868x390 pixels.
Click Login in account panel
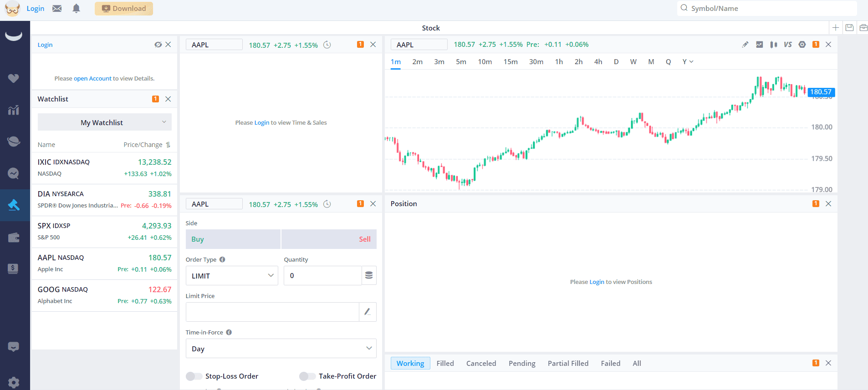coord(45,45)
